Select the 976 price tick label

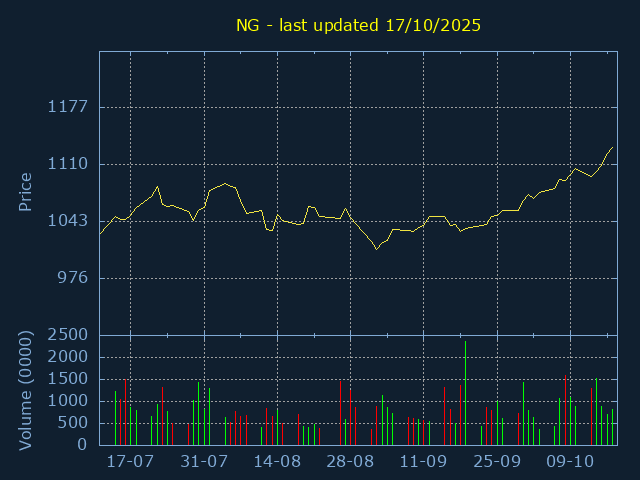pyautogui.click(x=72, y=278)
